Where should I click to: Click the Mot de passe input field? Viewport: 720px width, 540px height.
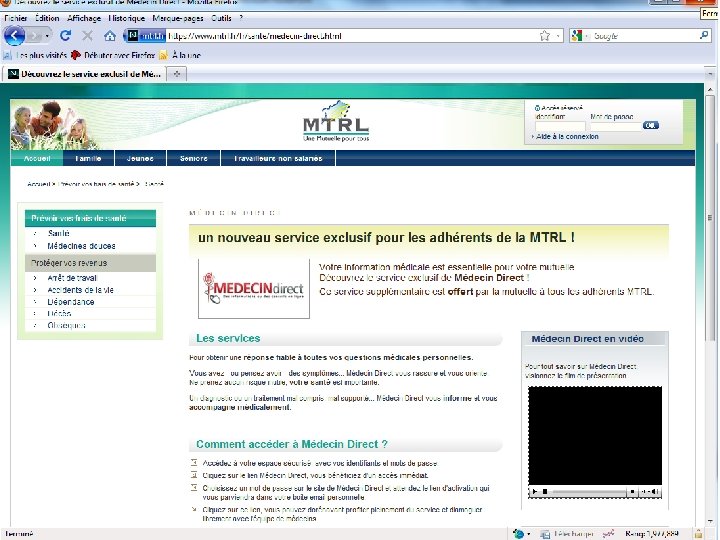coord(615,126)
